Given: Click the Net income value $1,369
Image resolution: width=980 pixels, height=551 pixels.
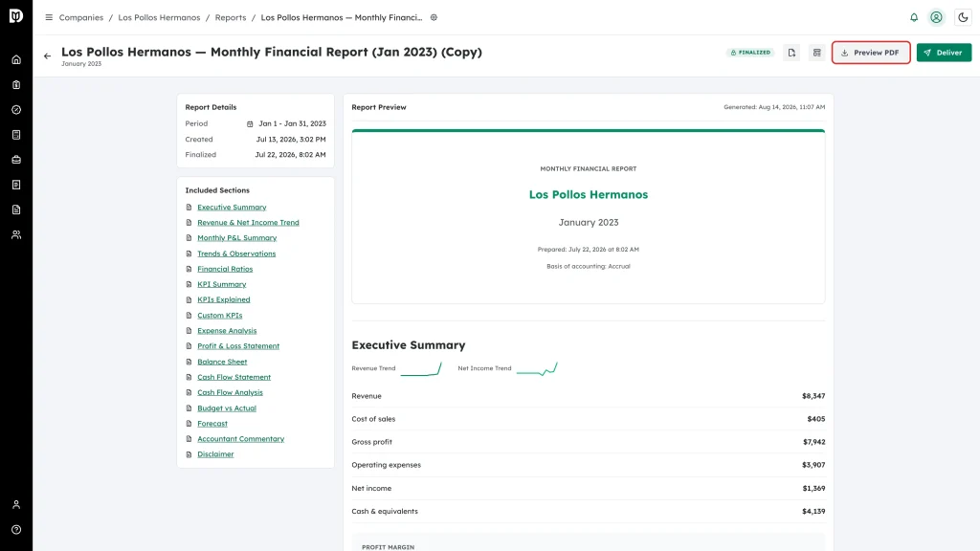Looking at the screenshot, I should point(813,489).
